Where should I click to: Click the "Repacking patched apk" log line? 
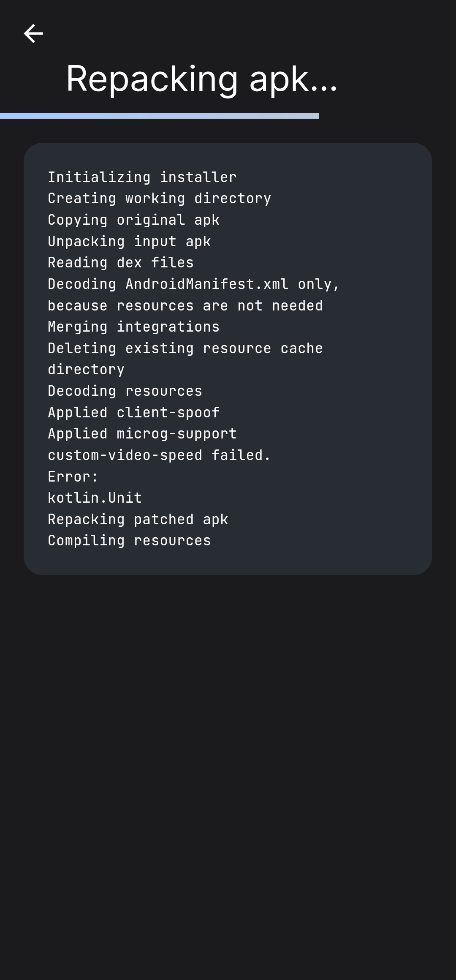(138, 520)
